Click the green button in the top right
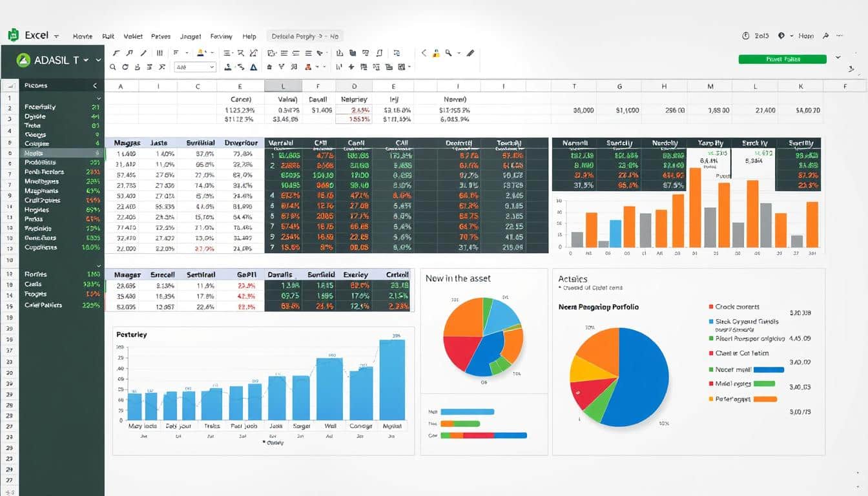 (782, 59)
